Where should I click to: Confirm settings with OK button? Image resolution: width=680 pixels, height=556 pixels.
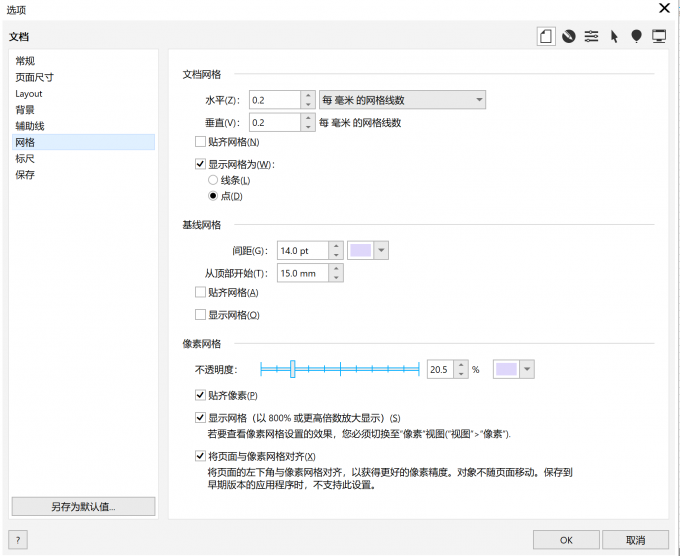click(x=566, y=540)
